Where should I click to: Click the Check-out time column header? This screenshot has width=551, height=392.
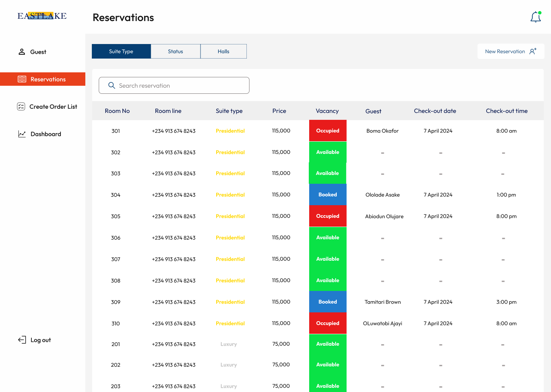[x=507, y=111]
